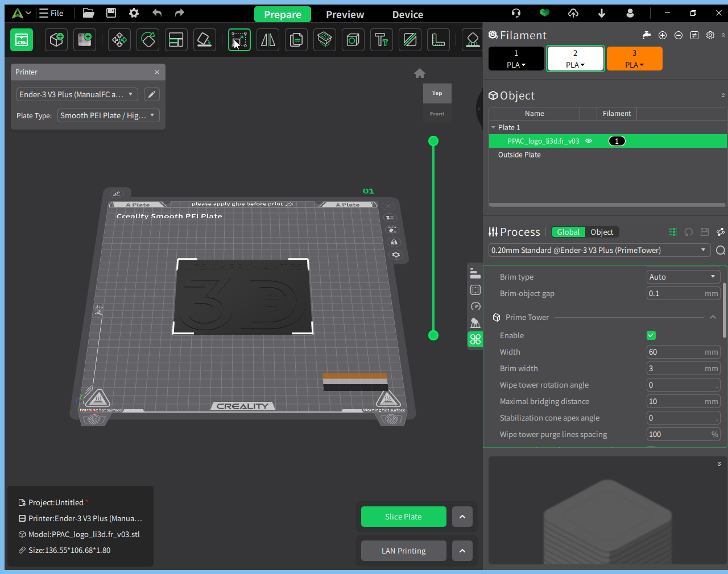Click the cloud upload icon
This screenshot has width=728, height=574.
(x=573, y=13)
